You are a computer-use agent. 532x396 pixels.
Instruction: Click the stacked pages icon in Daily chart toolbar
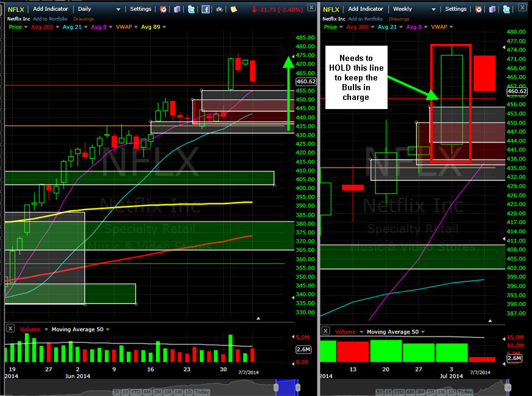[177, 9]
